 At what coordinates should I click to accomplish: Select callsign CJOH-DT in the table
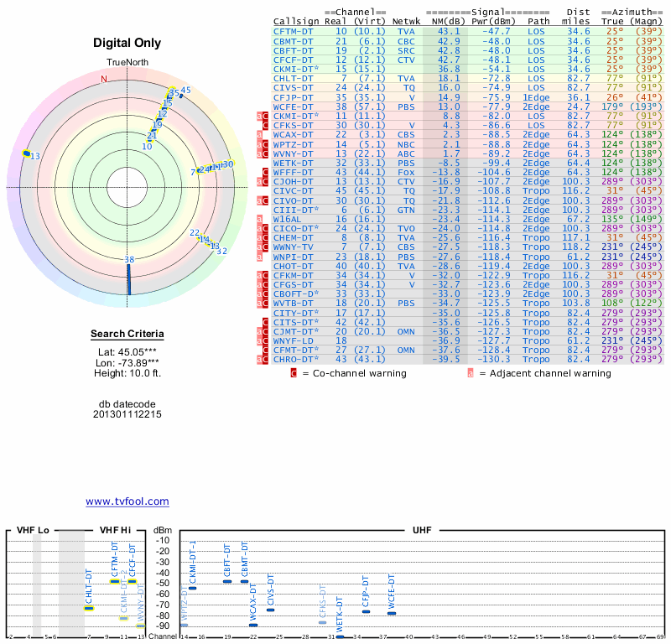click(293, 181)
